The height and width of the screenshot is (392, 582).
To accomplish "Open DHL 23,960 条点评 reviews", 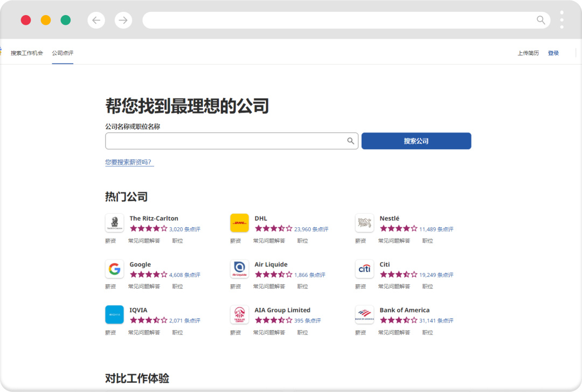I will [x=311, y=229].
